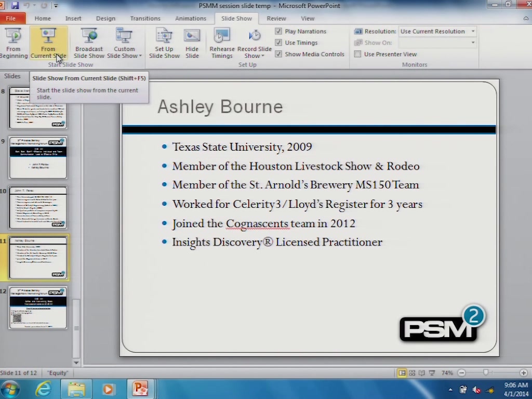This screenshot has width=532, height=399.
Task: Switch to Slide Sorter view
Action: [x=412, y=373]
